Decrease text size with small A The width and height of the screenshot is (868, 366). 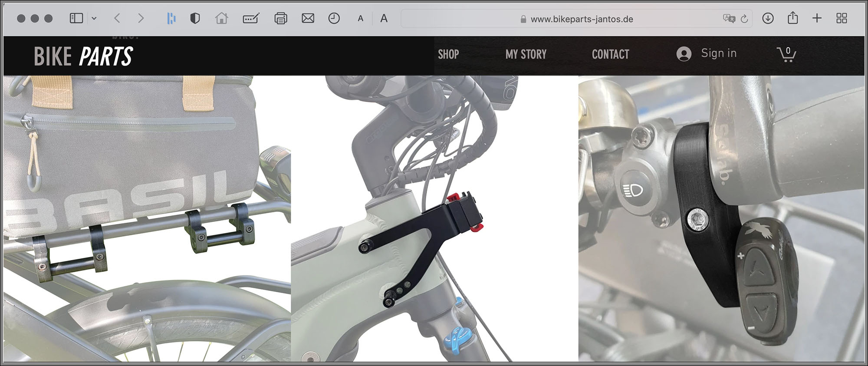click(360, 19)
